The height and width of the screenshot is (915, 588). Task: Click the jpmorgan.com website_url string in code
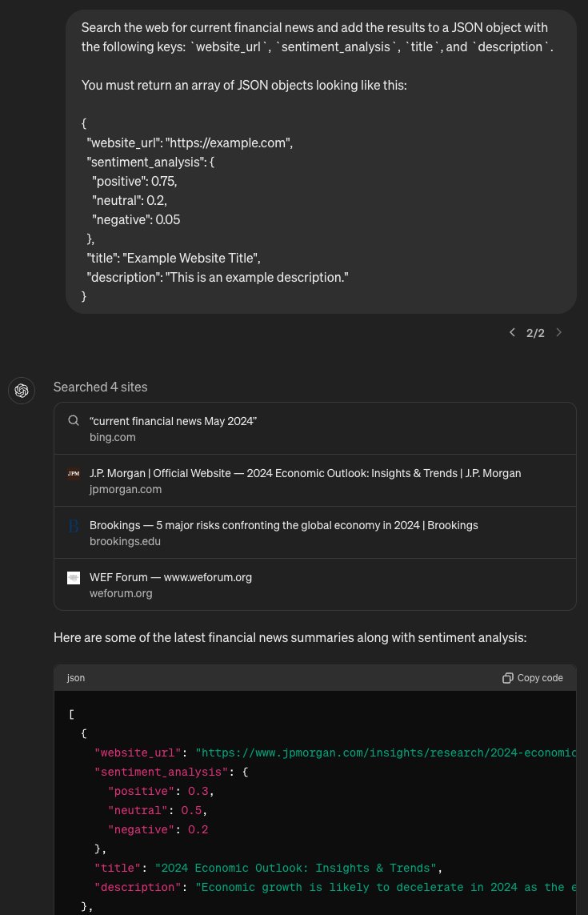coord(386,752)
